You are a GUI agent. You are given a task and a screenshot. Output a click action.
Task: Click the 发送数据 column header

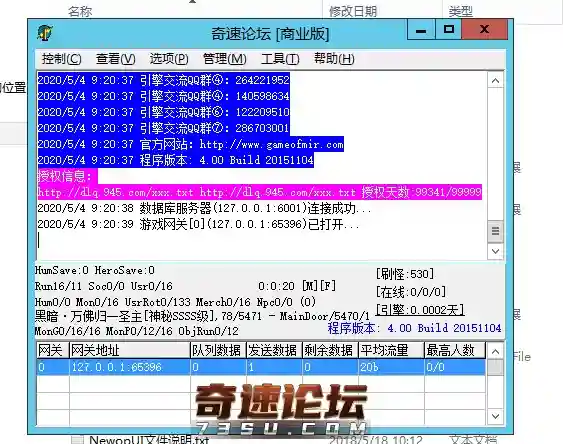pos(274,350)
